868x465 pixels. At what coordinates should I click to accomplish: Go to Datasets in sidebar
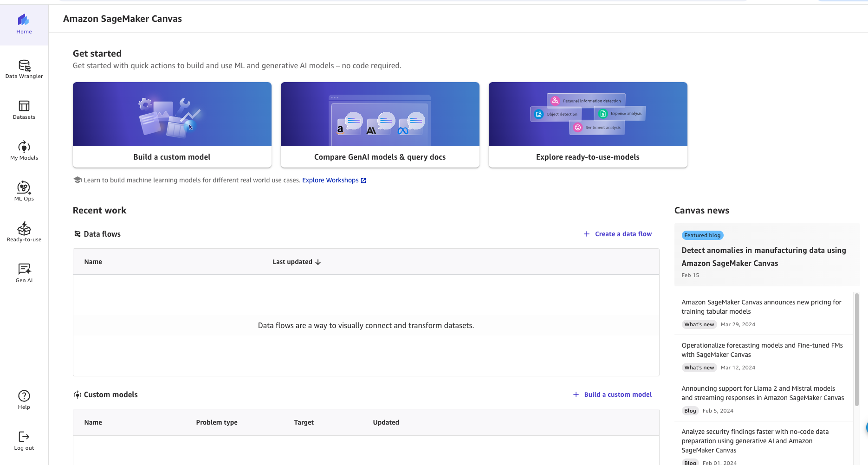(x=24, y=110)
